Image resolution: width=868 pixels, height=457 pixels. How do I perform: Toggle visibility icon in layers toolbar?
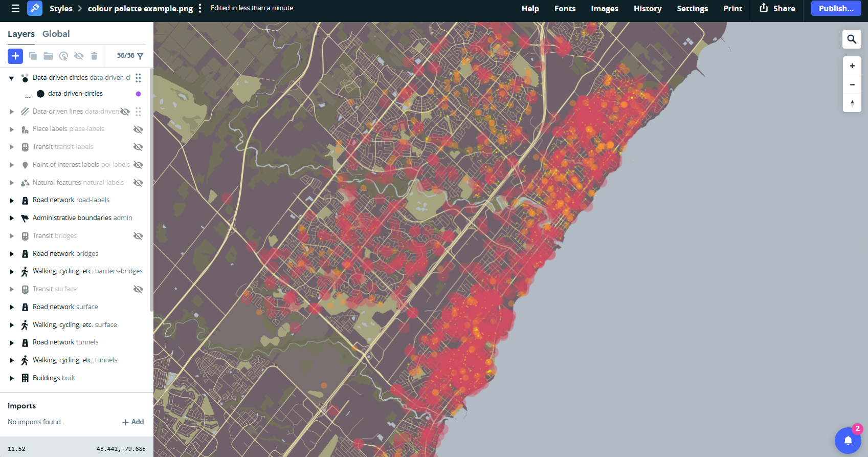pos(79,56)
